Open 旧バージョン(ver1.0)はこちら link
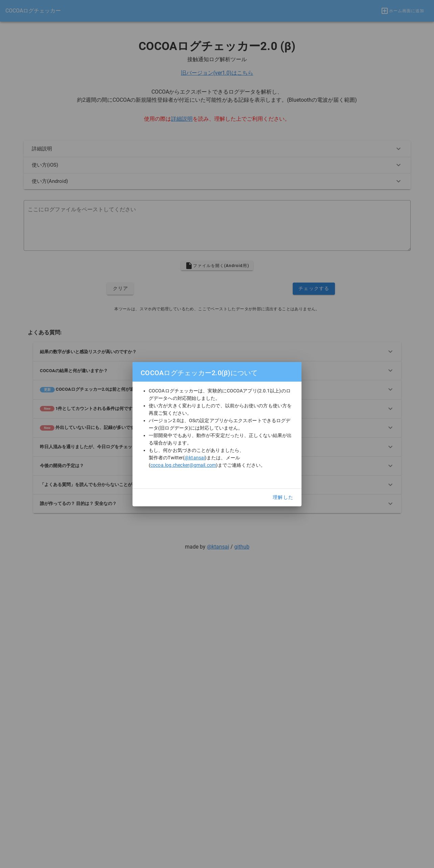 [x=217, y=73]
